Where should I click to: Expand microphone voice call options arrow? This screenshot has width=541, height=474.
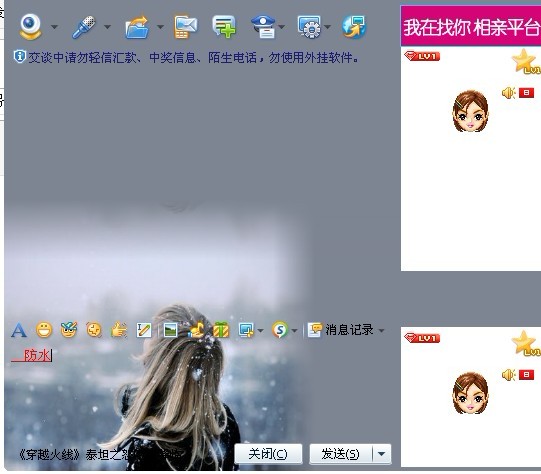coord(107,27)
